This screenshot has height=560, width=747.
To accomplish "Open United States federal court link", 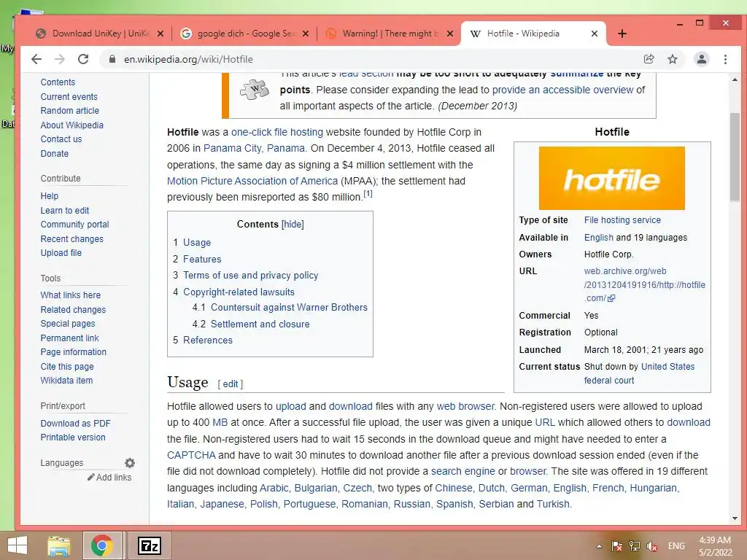I will [x=639, y=373].
